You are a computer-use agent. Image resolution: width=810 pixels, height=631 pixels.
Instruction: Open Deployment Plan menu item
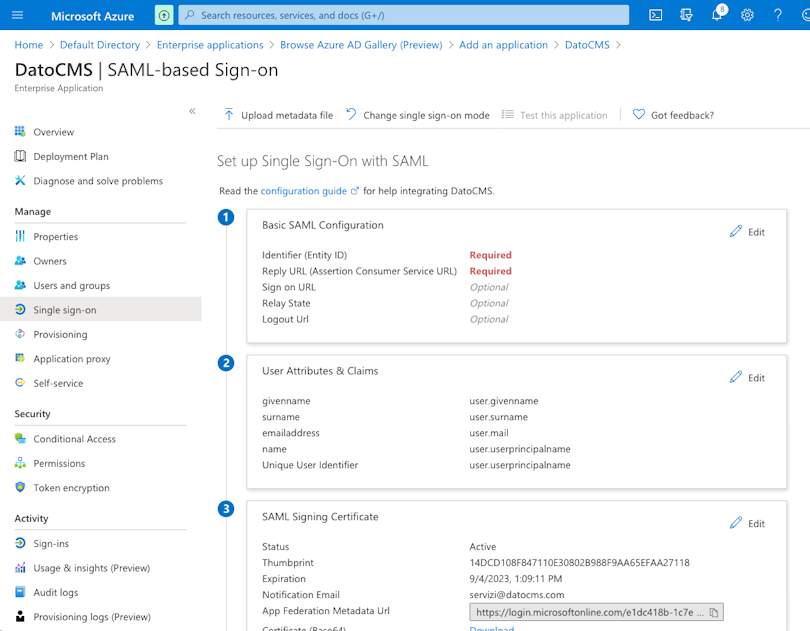pyautogui.click(x=71, y=157)
